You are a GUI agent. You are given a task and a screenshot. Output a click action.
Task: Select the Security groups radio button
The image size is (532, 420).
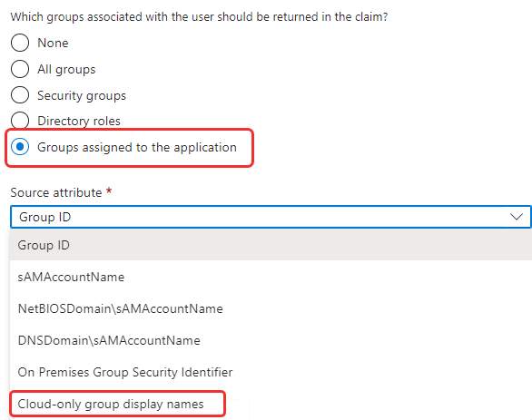(x=20, y=95)
